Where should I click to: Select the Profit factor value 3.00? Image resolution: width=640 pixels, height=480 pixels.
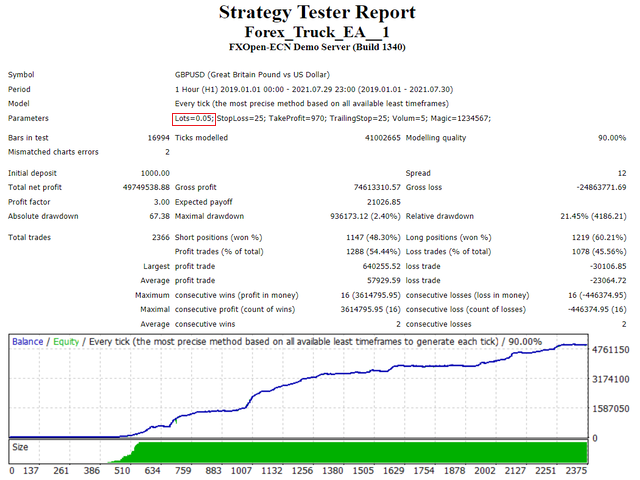click(x=162, y=202)
